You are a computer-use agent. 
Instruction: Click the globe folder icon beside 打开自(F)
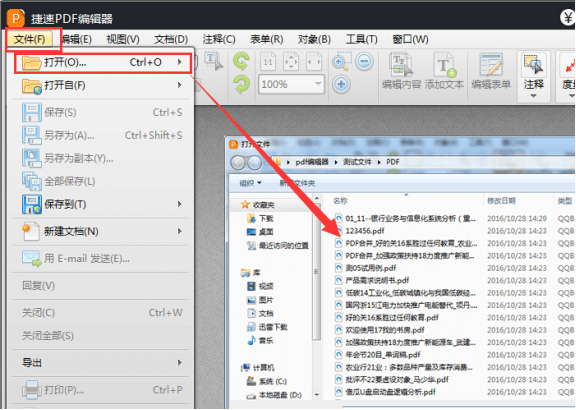pyautogui.click(x=32, y=86)
